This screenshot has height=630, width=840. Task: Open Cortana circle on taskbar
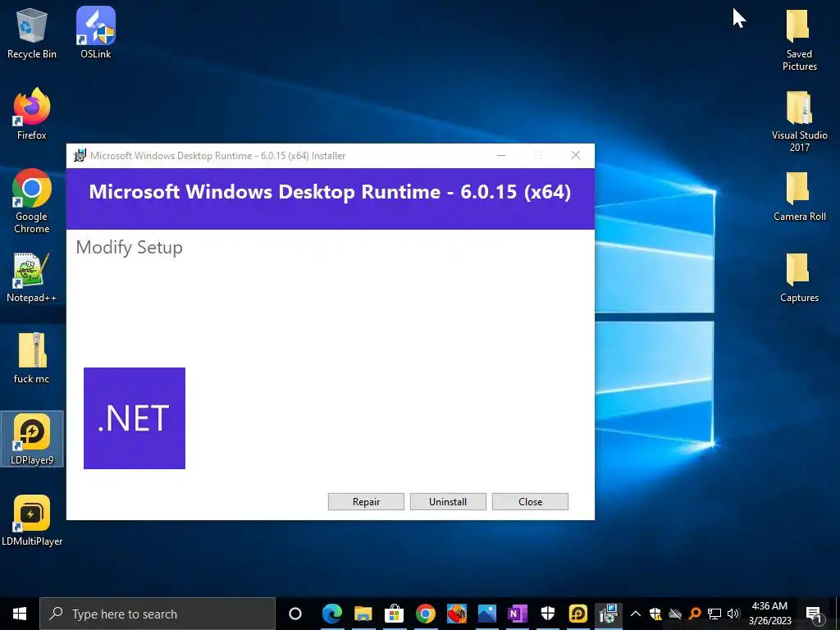[295, 614]
